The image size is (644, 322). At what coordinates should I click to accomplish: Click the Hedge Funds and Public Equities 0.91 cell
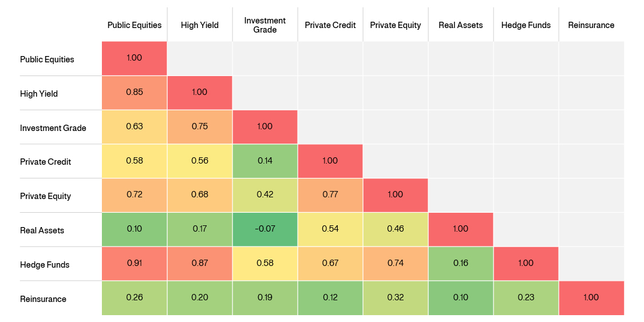[134, 264]
